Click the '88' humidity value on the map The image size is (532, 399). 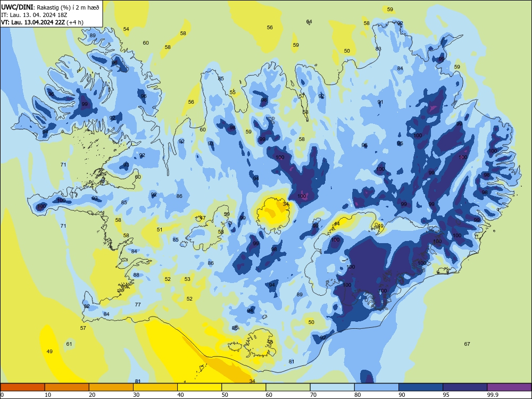pos(136,275)
